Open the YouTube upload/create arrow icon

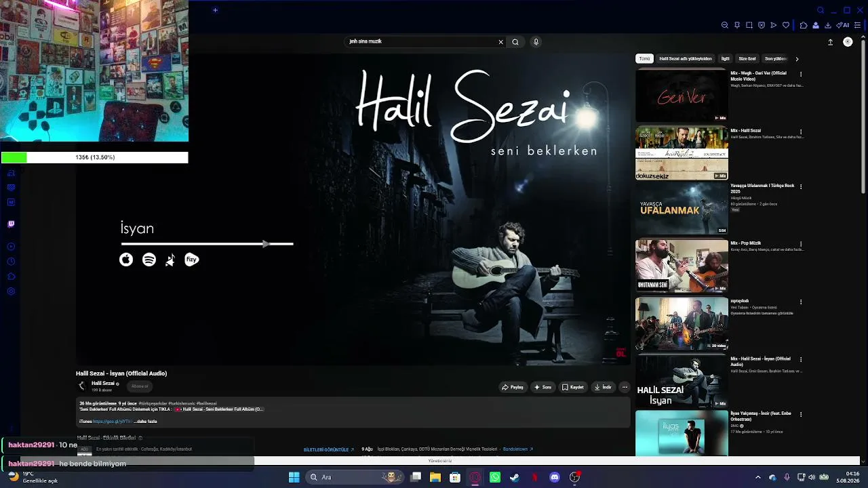point(830,42)
